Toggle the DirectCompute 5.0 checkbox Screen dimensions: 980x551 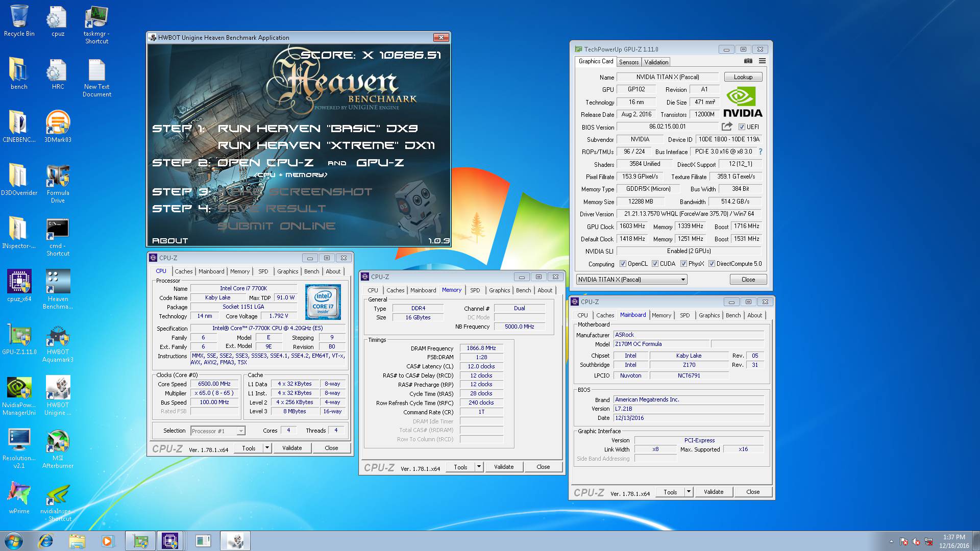point(712,264)
